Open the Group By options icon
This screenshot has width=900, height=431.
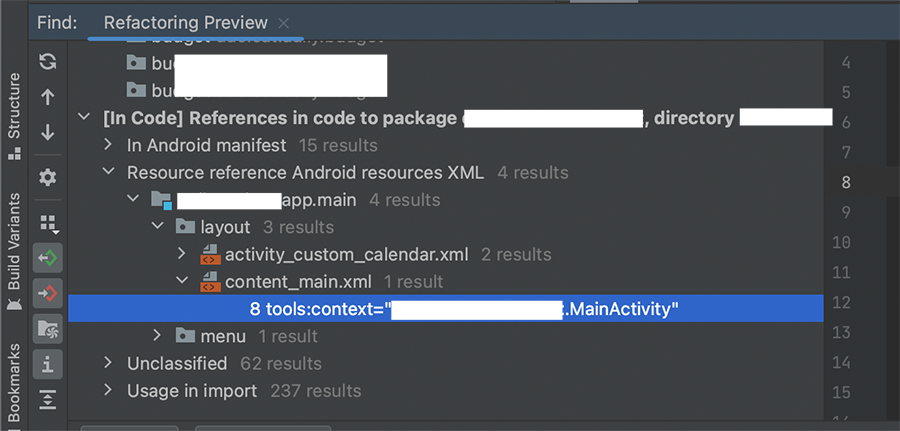click(47, 223)
